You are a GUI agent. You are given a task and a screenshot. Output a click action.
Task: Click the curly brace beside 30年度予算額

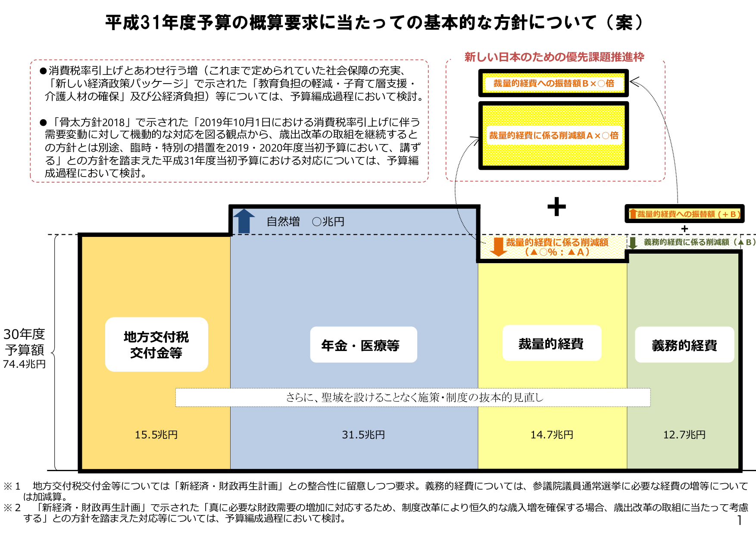[54, 352]
